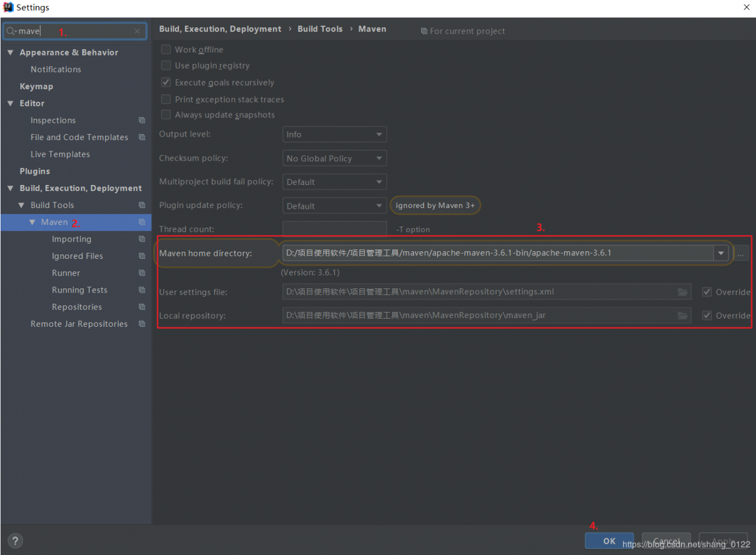This screenshot has height=555, width=756.
Task: Open Importing under Maven
Action: tap(71, 239)
